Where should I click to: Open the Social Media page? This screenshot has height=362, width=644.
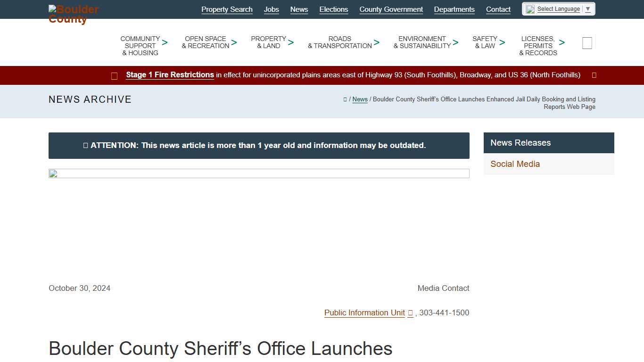point(515,164)
